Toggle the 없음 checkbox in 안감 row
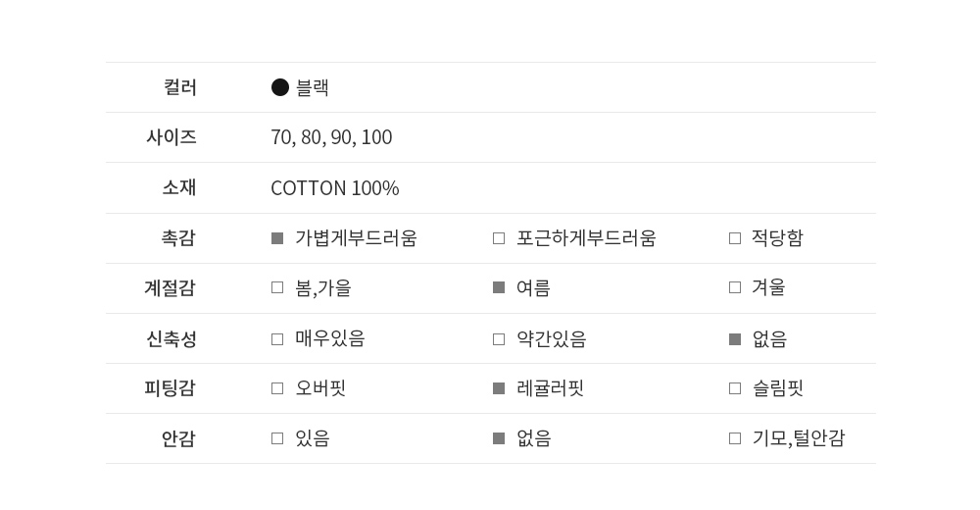 (x=499, y=438)
